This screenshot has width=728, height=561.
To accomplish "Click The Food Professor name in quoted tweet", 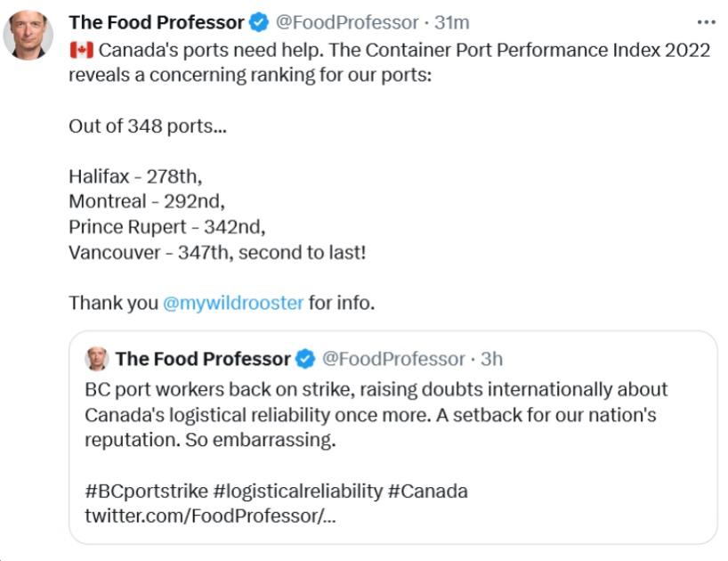I will coord(203,359).
